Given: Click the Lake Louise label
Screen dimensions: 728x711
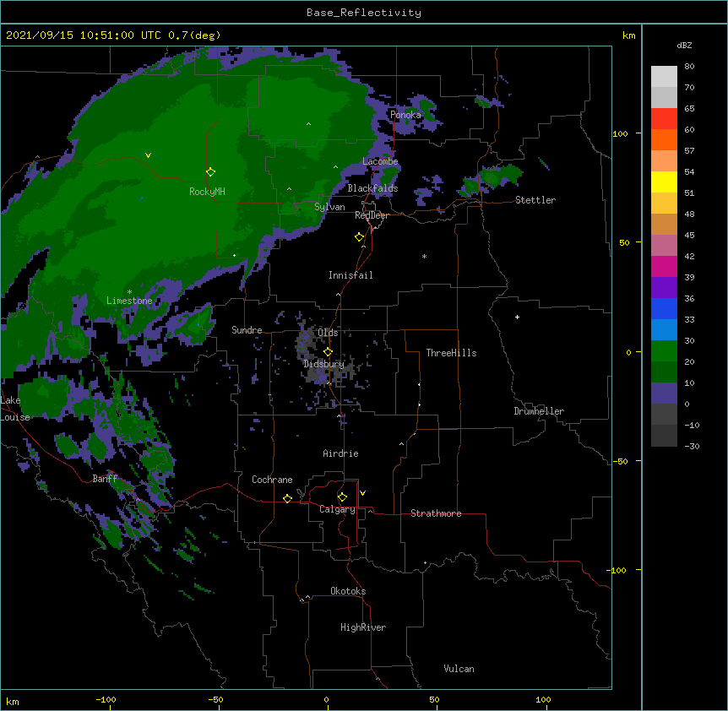Looking at the screenshot, I should 15,409.
